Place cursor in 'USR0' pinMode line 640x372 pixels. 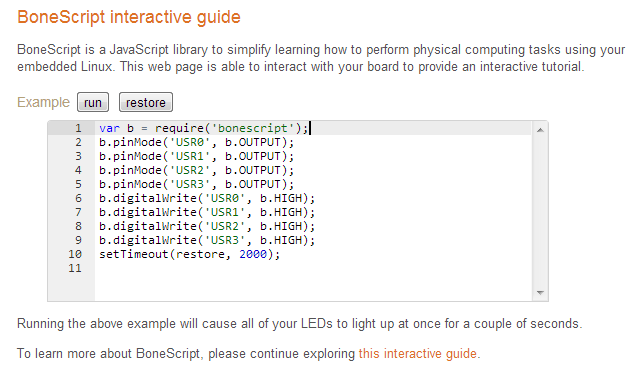click(x=196, y=142)
